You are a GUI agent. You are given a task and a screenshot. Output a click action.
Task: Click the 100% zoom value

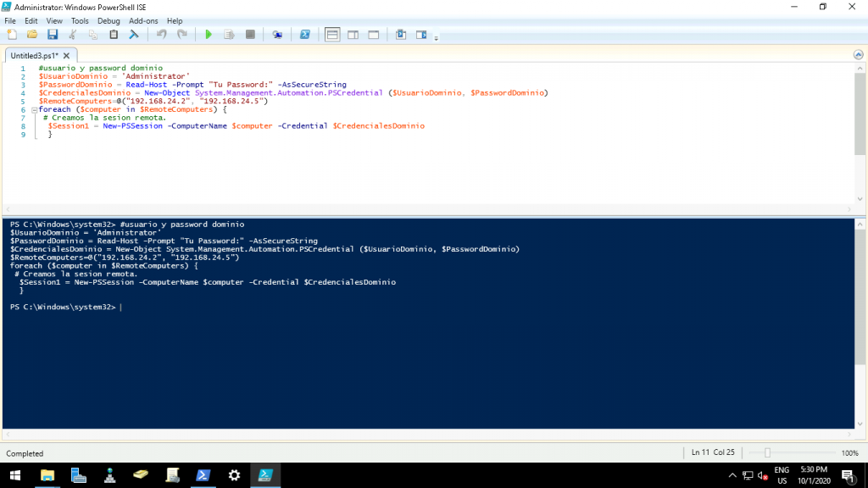point(849,453)
